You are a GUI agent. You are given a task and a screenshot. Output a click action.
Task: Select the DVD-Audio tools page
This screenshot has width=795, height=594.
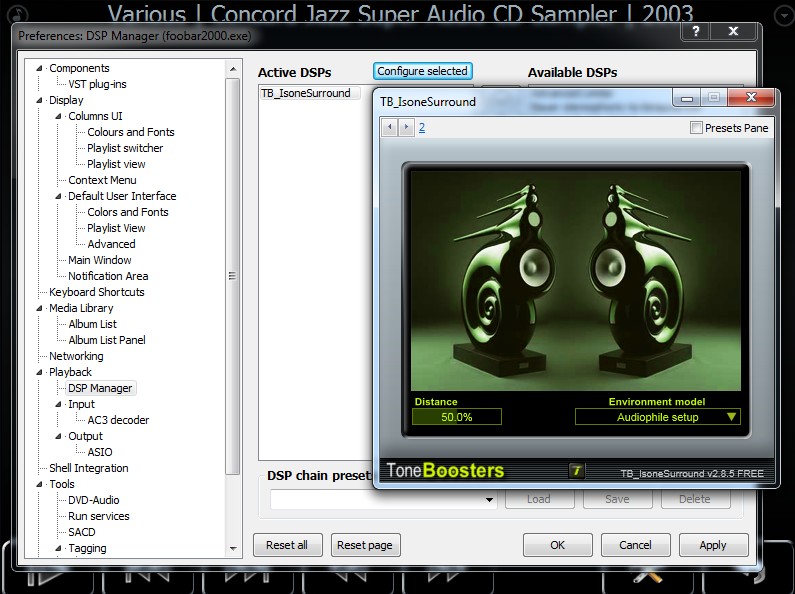click(94, 500)
